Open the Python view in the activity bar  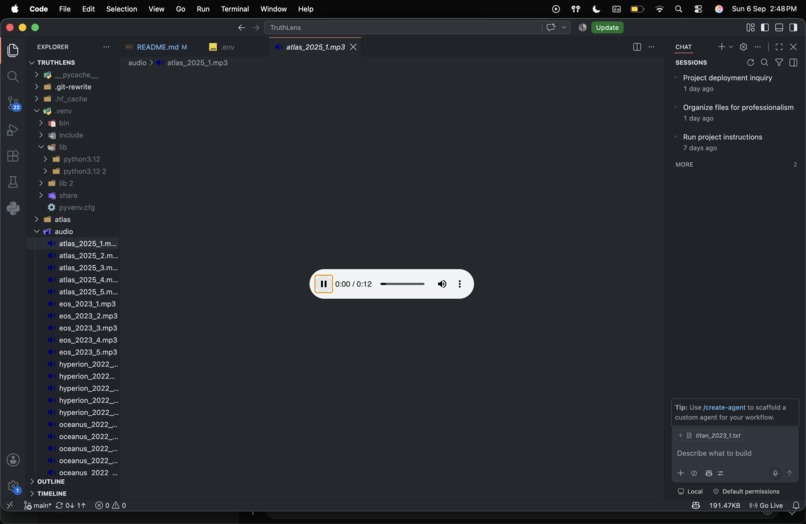[x=13, y=208]
